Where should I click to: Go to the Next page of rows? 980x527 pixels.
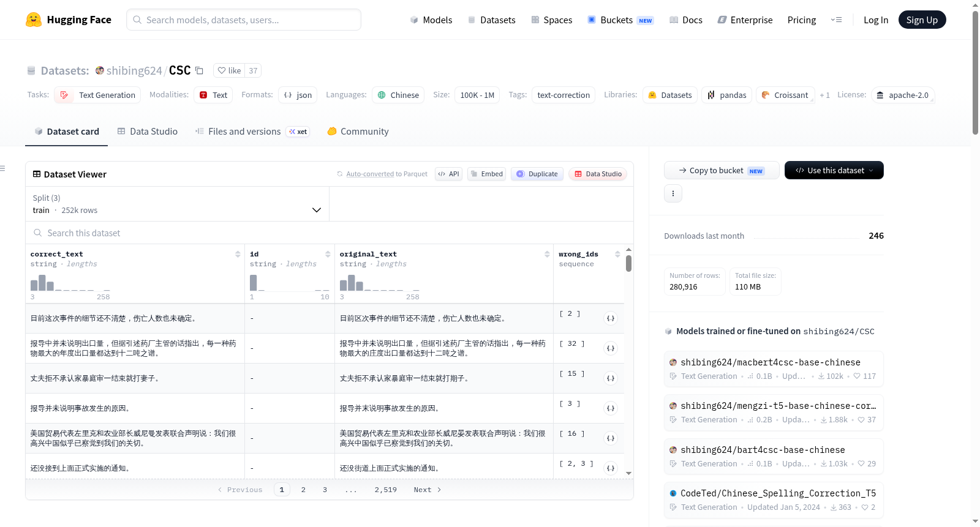(427, 490)
